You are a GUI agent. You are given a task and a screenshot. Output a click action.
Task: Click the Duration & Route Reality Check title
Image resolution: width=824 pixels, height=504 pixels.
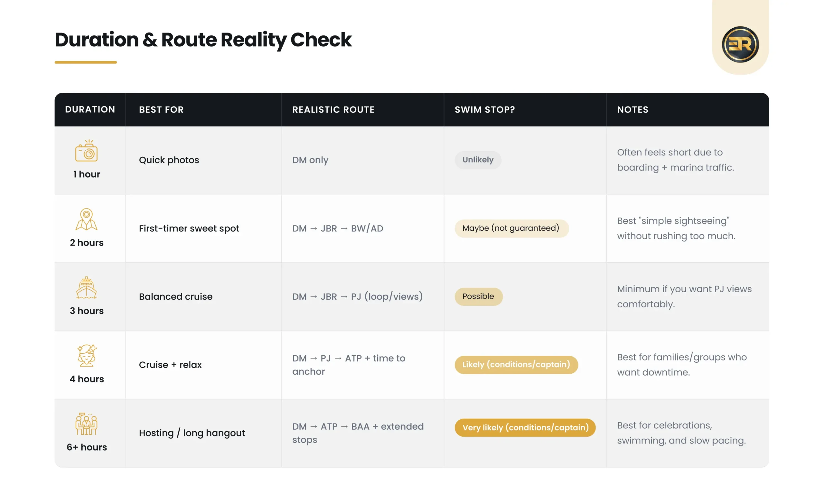pos(203,40)
